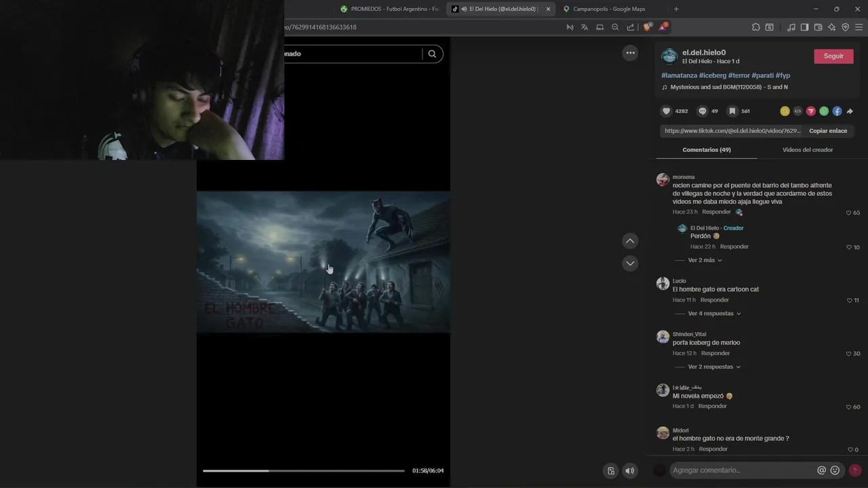Share to Facebook icon
Viewport: 868px width, 488px height.
click(x=837, y=111)
